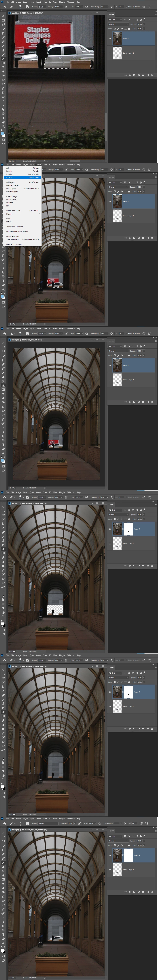Click Select and Mask... in the open Select menu
Screen dimensions: 158x980
(x=23, y=211)
